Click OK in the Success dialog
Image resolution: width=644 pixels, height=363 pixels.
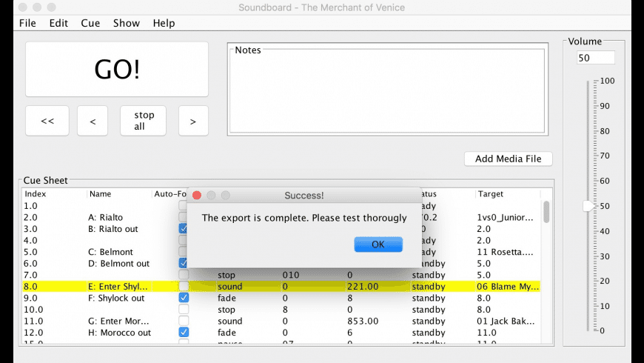point(378,244)
